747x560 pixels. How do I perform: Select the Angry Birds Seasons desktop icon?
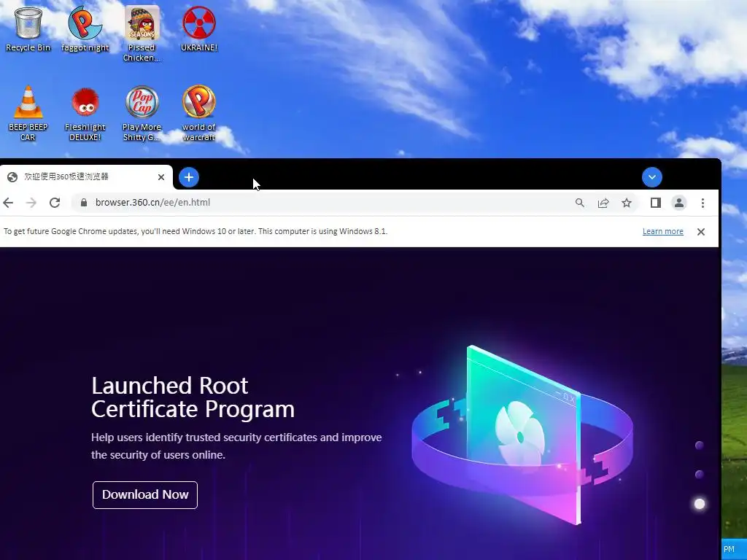tap(142, 34)
